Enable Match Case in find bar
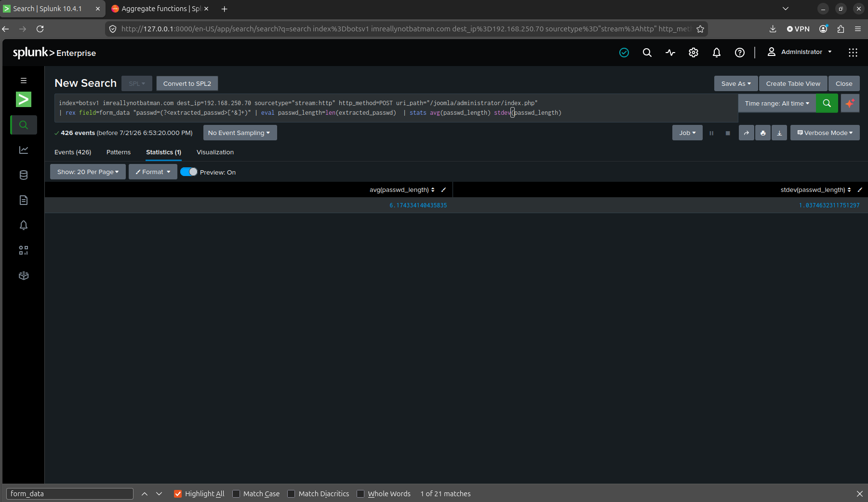868x502 pixels. point(236,494)
